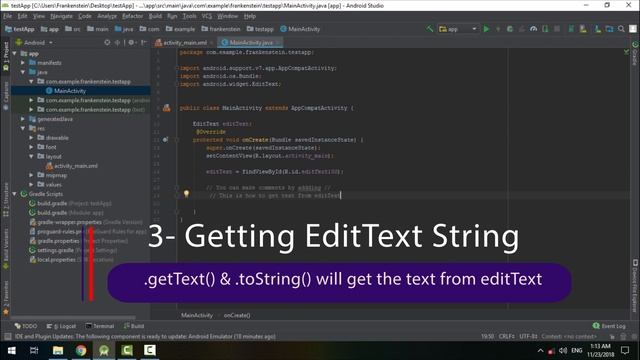Open the Build menu
This screenshot has height=360, width=640.
155,16
